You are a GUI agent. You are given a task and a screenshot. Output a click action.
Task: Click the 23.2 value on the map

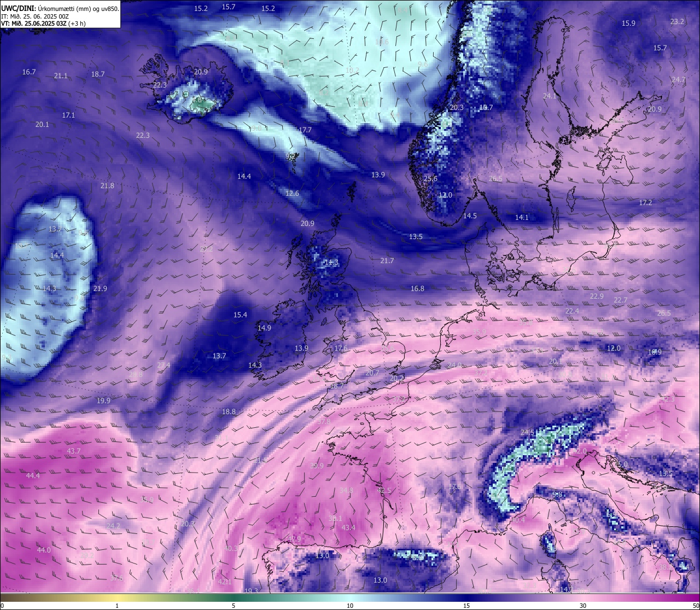pyautogui.click(x=677, y=22)
